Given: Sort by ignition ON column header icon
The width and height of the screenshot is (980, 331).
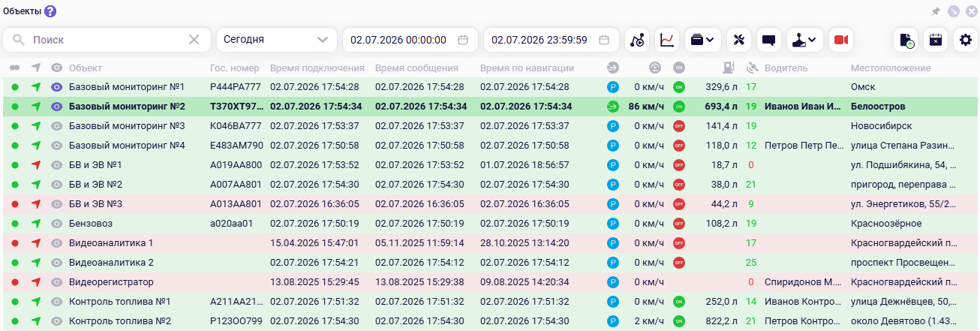Looking at the screenshot, I should point(678,68).
